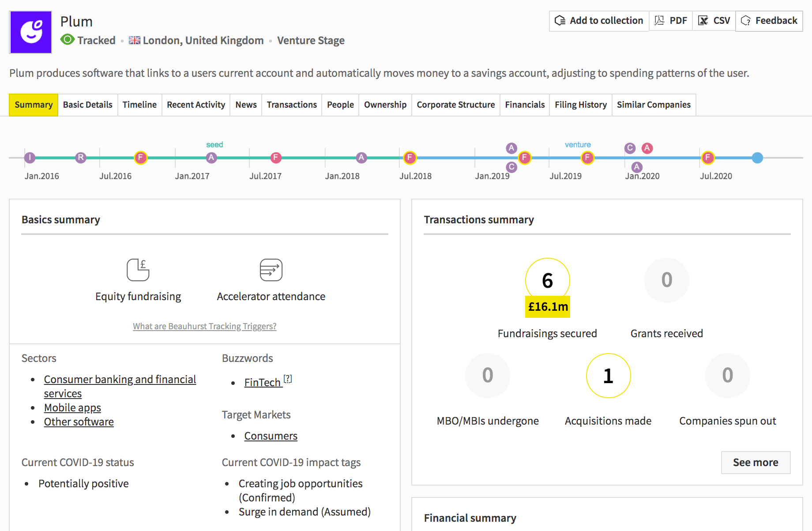Image resolution: width=812 pixels, height=531 pixels.
Task: Click the 0 Companies spun out circle
Action: pos(728,375)
